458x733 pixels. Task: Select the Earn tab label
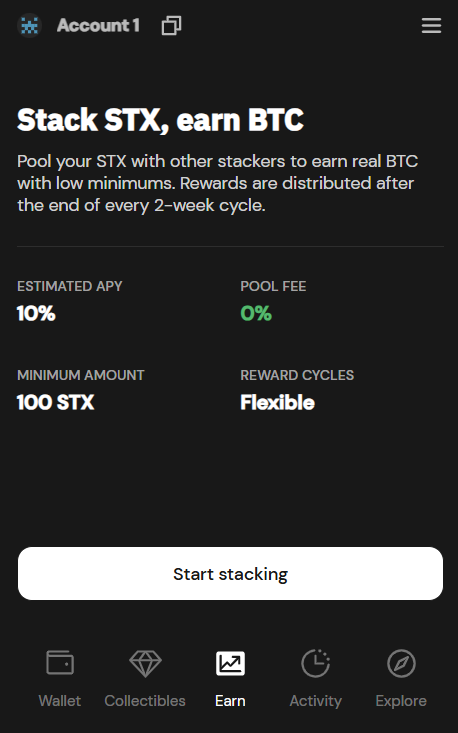pyautogui.click(x=230, y=701)
